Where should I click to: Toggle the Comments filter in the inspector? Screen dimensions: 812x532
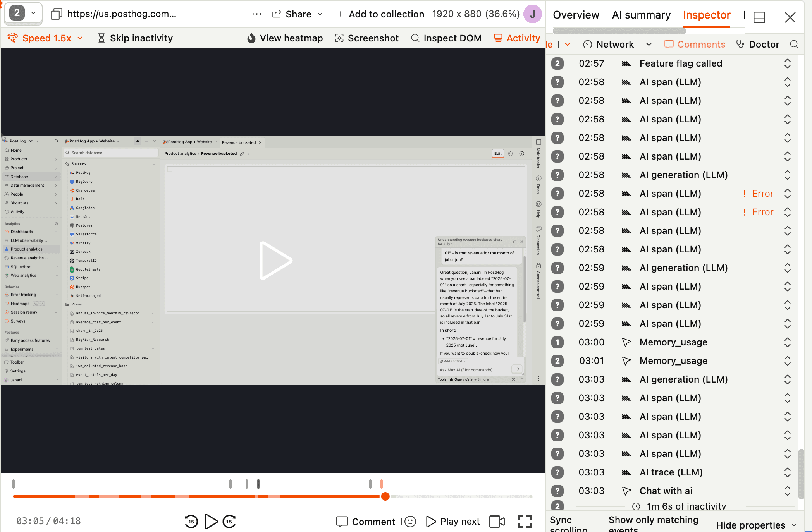695,44
